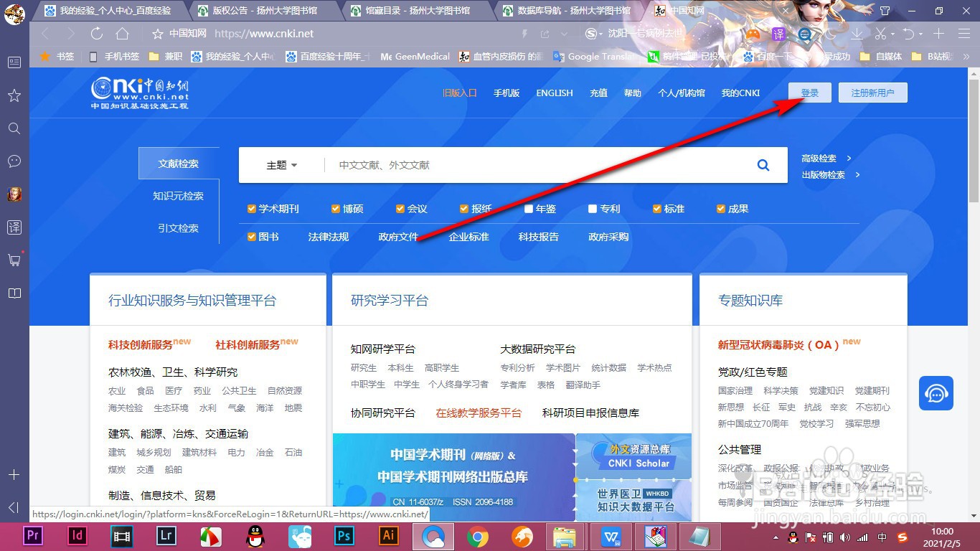Collapse the left sidebar arrow icon
The height and width of the screenshot is (551, 980).
(x=14, y=508)
